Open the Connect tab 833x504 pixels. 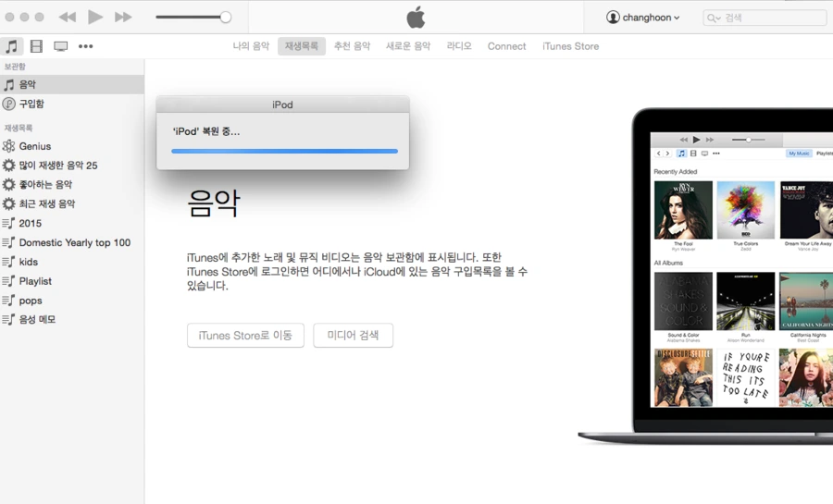(507, 46)
